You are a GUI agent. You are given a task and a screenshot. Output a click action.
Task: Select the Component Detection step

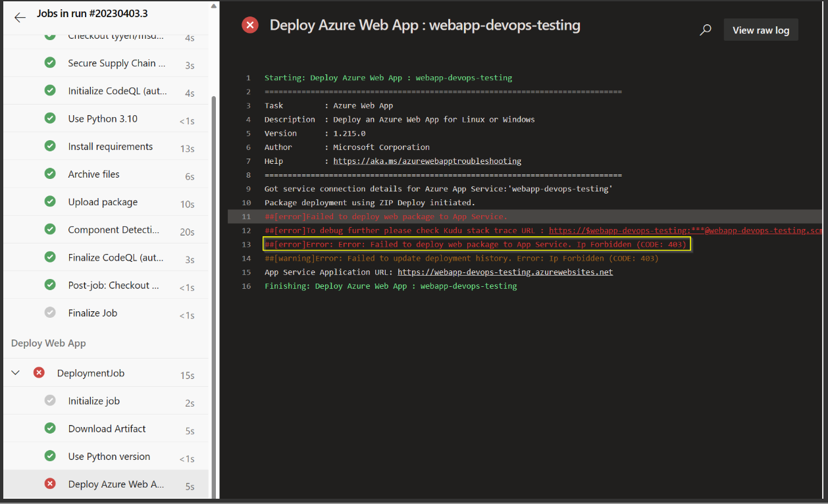[x=106, y=229]
